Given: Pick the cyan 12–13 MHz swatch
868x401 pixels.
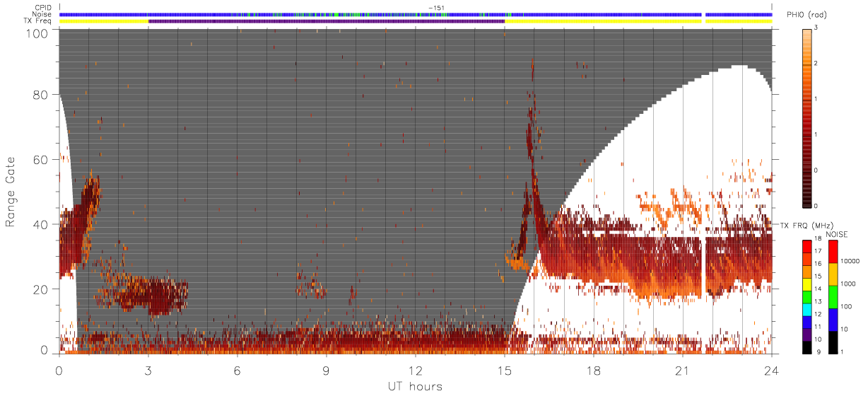Looking at the screenshot, I should coord(807,310).
